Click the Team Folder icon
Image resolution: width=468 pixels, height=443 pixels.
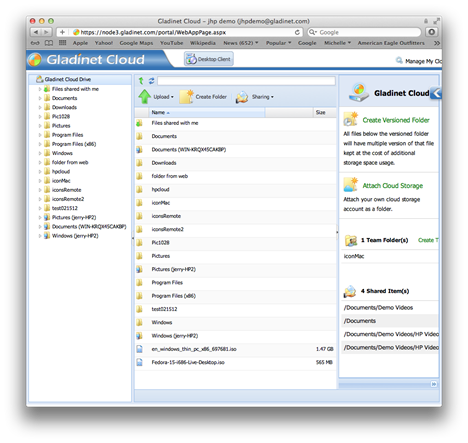(x=351, y=240)
